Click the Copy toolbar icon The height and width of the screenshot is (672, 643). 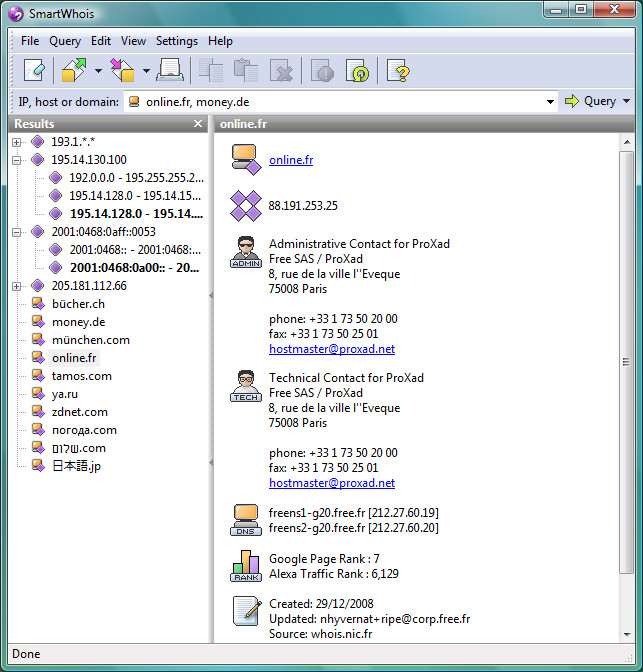[211, 70]
